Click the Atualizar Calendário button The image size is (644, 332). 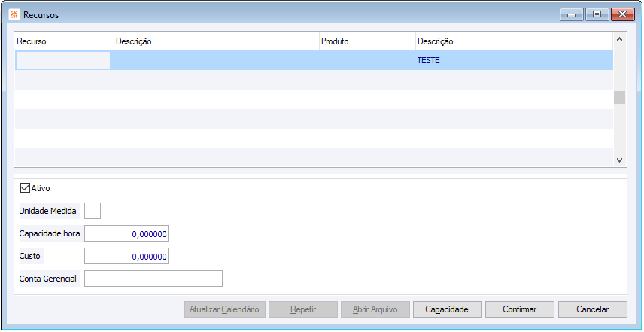[225, 309]
